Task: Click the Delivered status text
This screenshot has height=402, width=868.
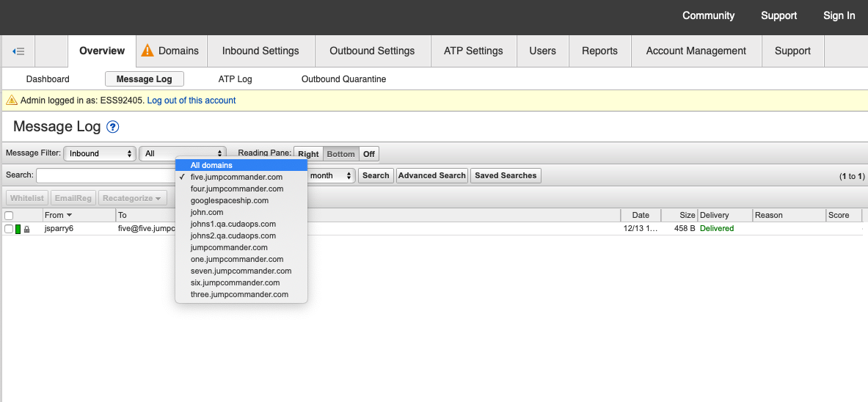Action: click(x=717, y=228)
